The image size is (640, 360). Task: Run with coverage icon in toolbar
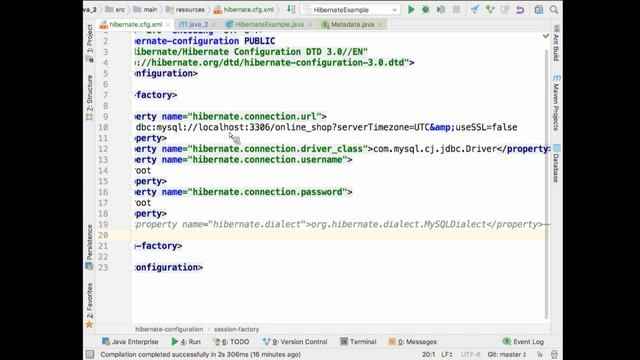coord(441,9)
